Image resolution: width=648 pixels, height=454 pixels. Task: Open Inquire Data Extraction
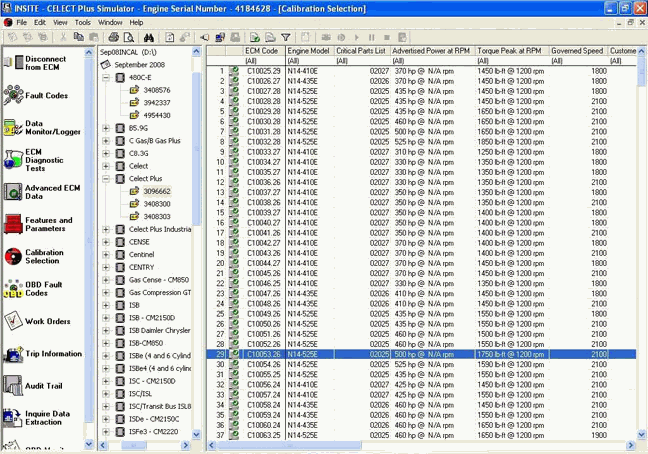(36, 418)
